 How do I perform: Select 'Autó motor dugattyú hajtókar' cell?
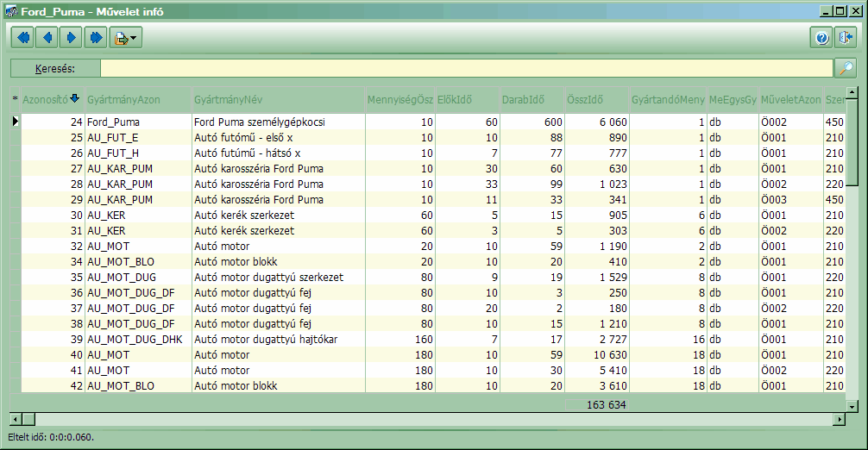tap(278, 339)
